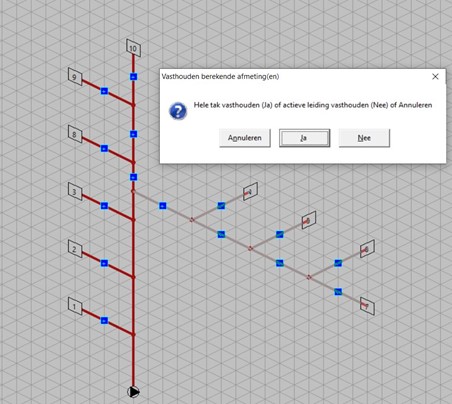Select tap point node 8
The width and height of the screenshot is (452, 404).
pyautogui.click(x=75, y=134)
